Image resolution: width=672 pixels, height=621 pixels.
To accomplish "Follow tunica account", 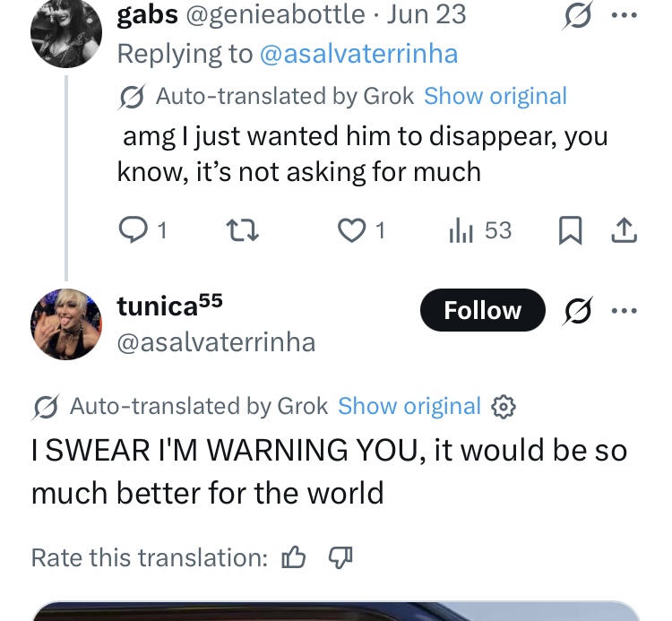I will click(482, 310).
